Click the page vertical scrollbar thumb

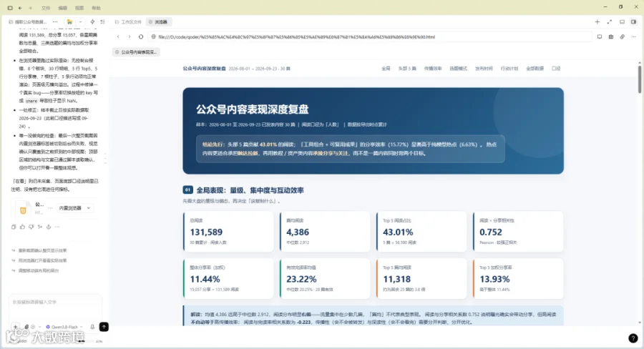(640, 79)
